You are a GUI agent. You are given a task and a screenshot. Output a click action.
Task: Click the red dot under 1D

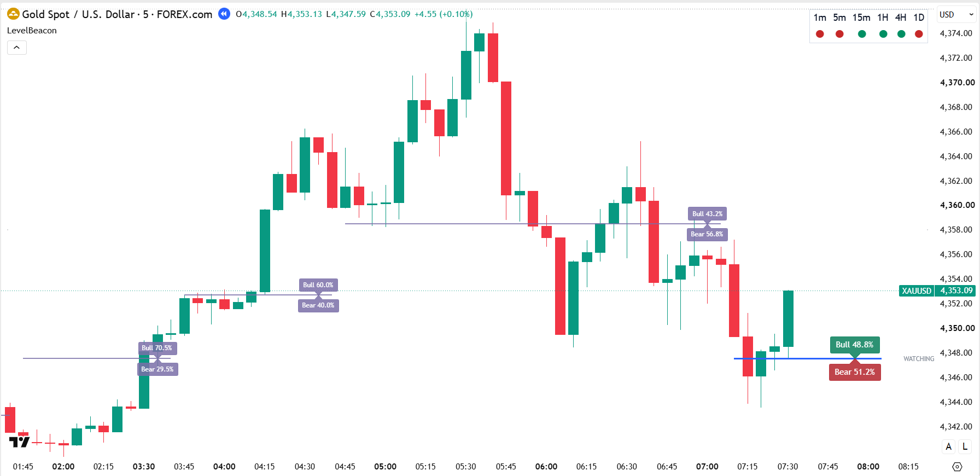tap(919, 34)
